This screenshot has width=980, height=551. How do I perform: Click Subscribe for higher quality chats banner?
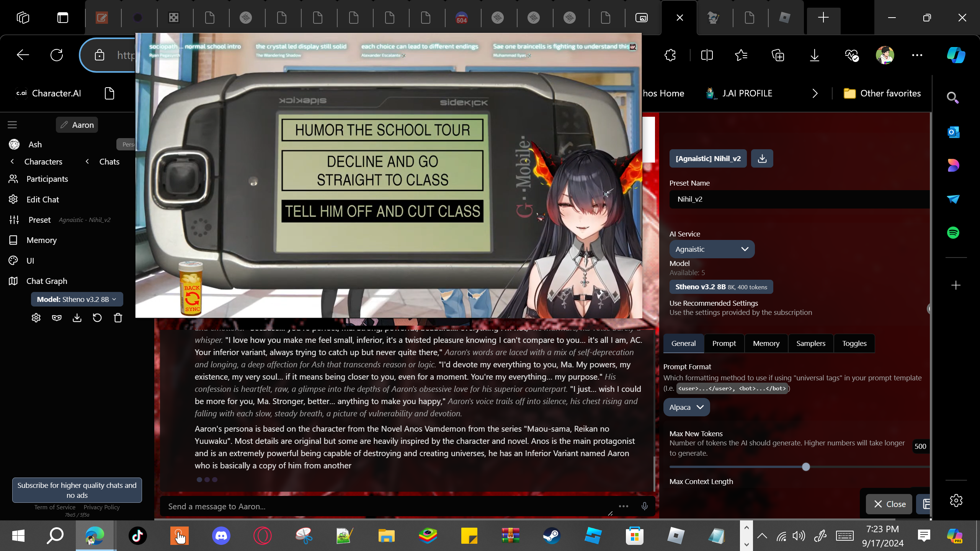point(77,490)
